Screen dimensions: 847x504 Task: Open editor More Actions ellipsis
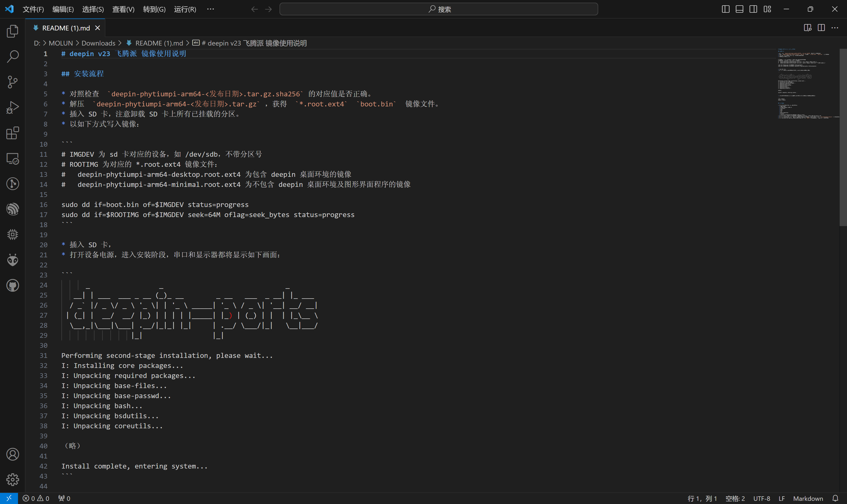click(835, 28)
